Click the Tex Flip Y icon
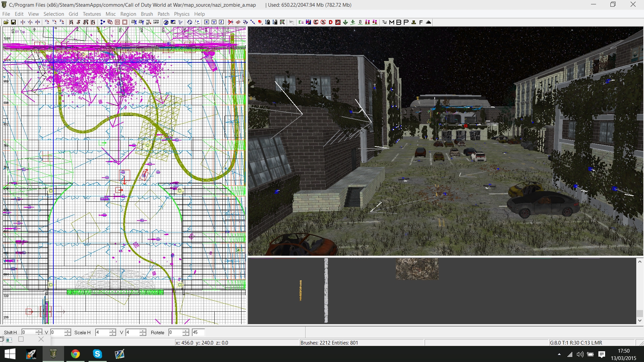 pyautogui.click(x=142, y=22)
